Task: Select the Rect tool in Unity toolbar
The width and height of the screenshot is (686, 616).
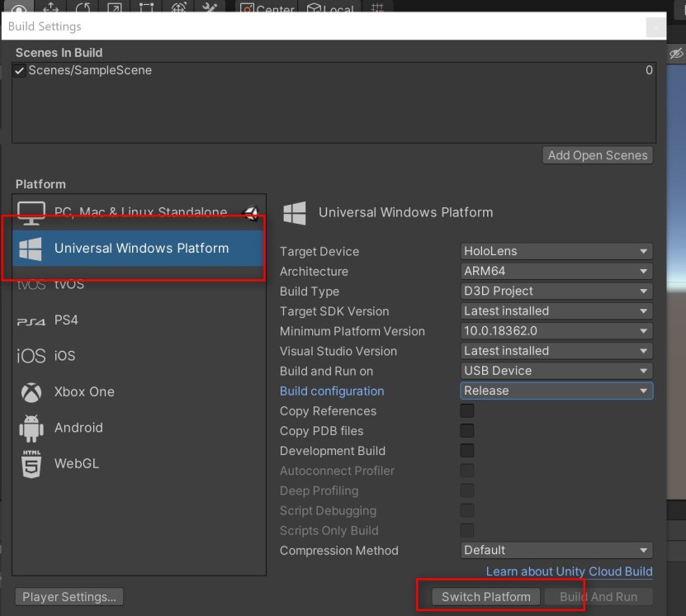Action: click(146, 7)
